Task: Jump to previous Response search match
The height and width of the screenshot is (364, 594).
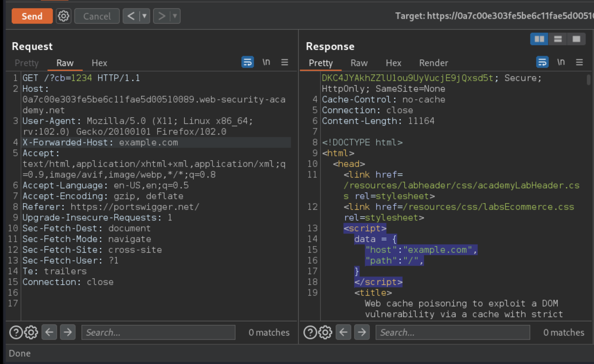Action: pos(343,332)
